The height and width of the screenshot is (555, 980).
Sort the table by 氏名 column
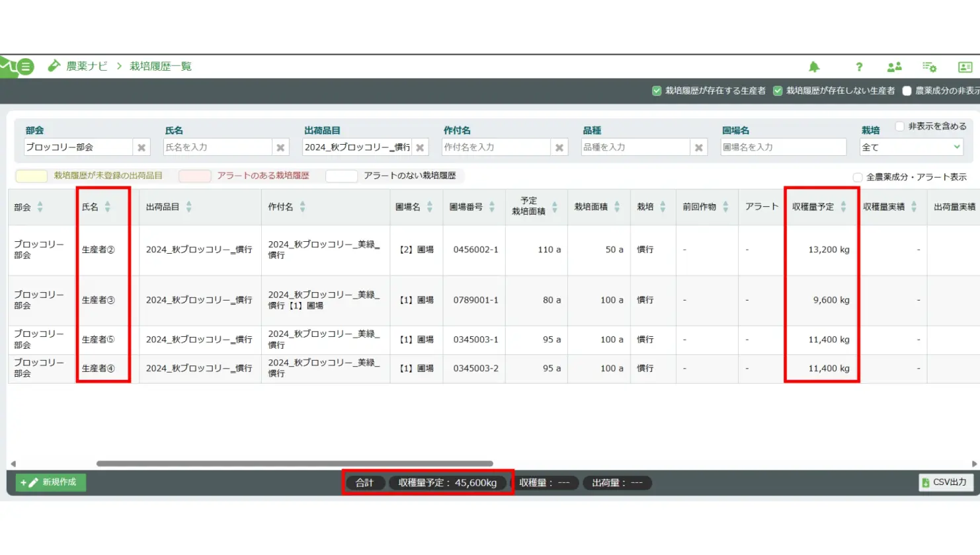click(x=107, y=207)
